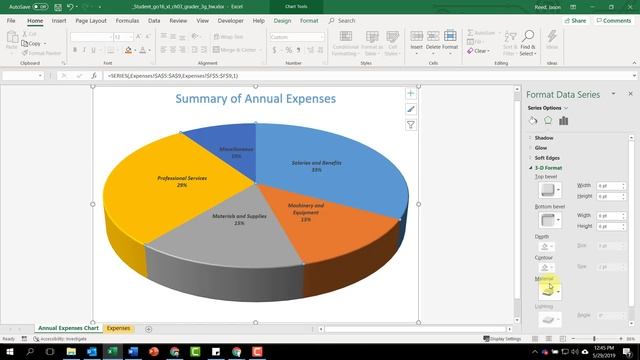640x360 pixels.
Task: Open Chart Elements plus button
Action: (x=411, y=93)
